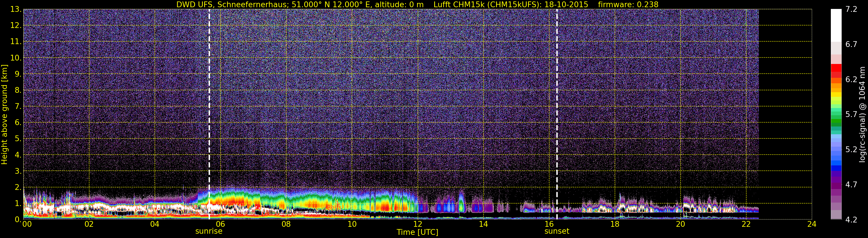This screenshot has height=238, width=868.
Task: Click the height axis tick label 1
Action: coord(18,204)
